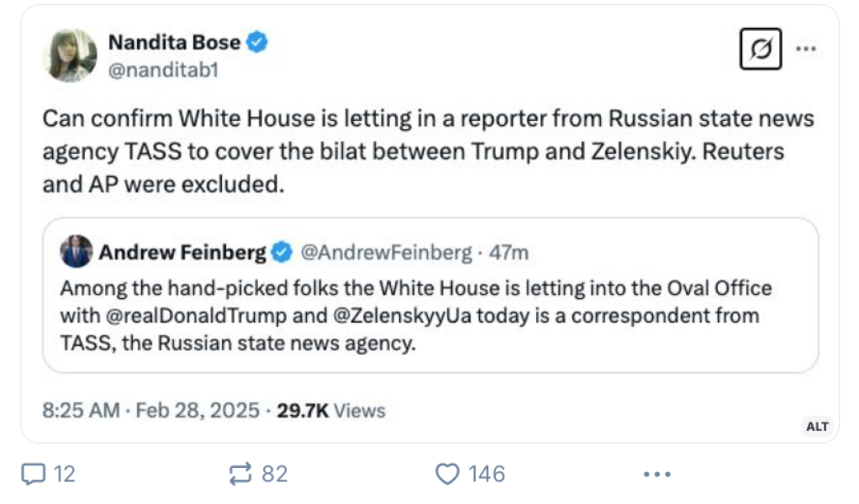Open top-right three-dot more menu
The image size is (859, 504).
806,49
